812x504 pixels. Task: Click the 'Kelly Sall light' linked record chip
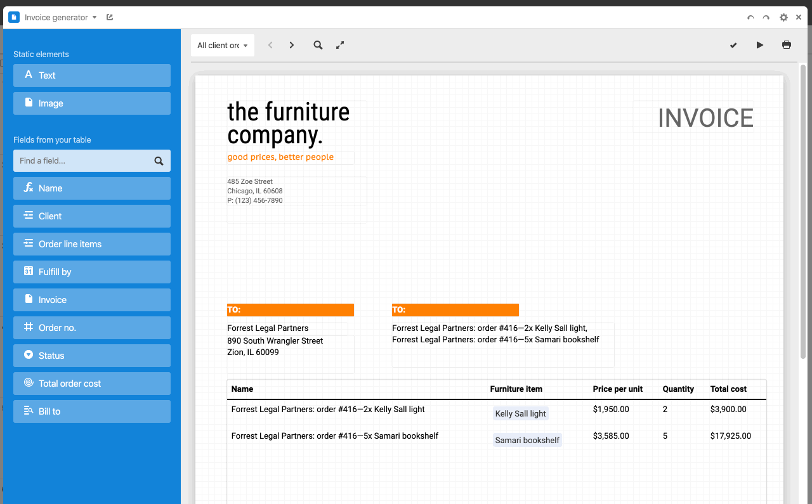click(521, 414)
